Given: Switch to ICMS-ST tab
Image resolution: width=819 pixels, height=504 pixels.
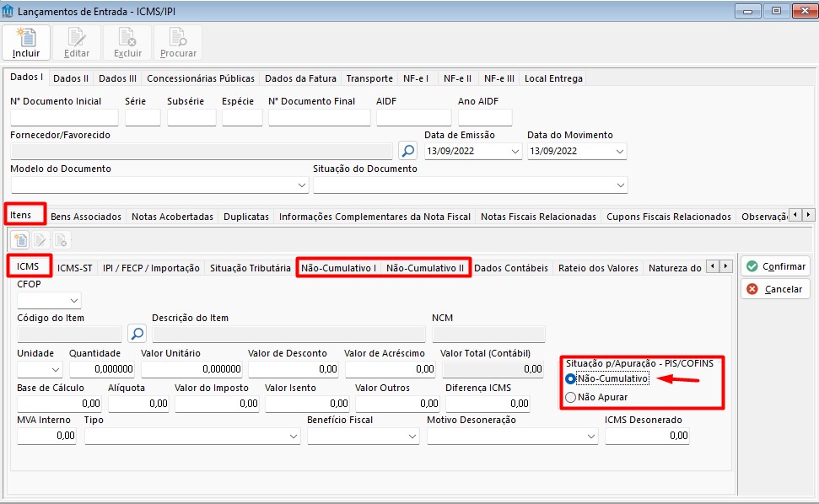Looking at the screenshot, I should point(75,268).
